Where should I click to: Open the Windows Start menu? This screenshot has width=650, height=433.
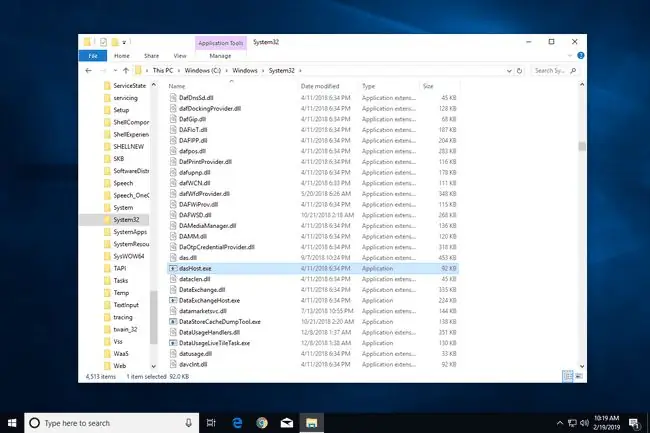[x=12, y=423]
